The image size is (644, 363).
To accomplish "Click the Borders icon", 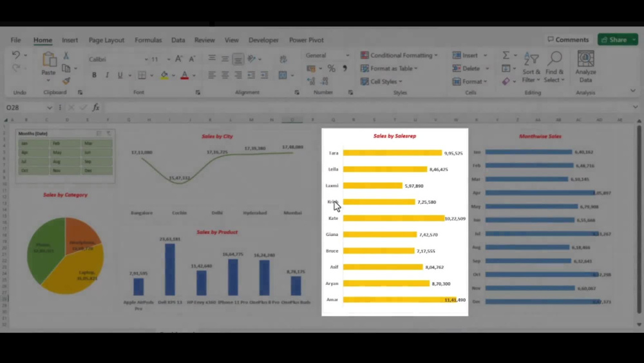I will tap(142, 75).
